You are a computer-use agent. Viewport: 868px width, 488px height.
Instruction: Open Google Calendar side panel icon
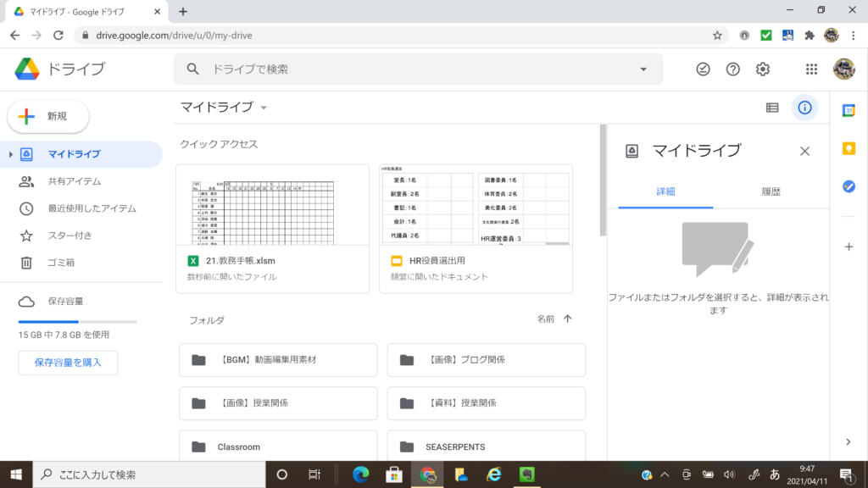849,111
